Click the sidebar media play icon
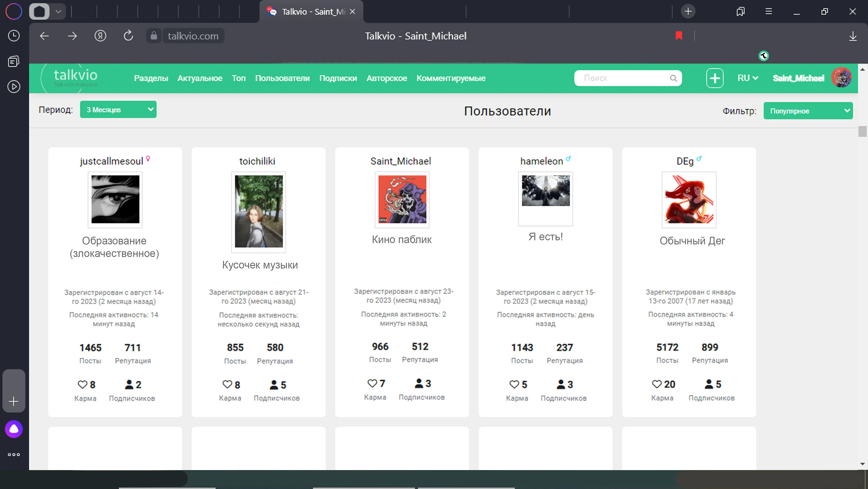Screen dimensions: 868x489 [x=14, y=87]
